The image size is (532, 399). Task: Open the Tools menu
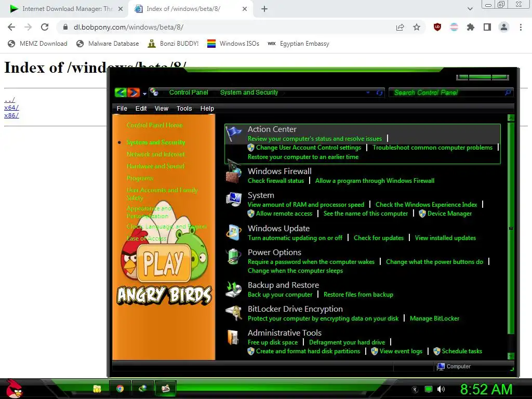184,109
